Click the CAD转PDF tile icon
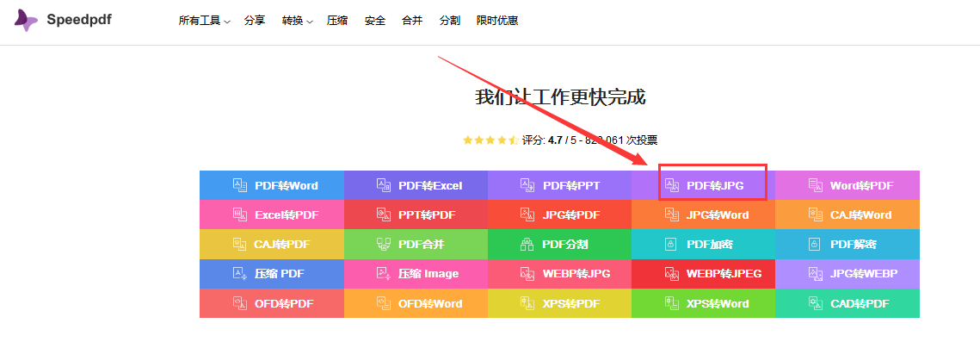 tap(815, 303)
